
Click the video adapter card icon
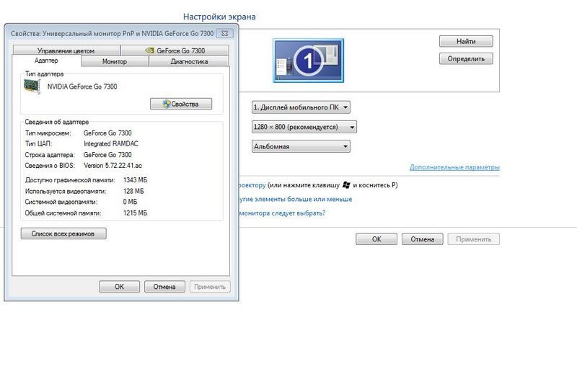coord(32,86)
